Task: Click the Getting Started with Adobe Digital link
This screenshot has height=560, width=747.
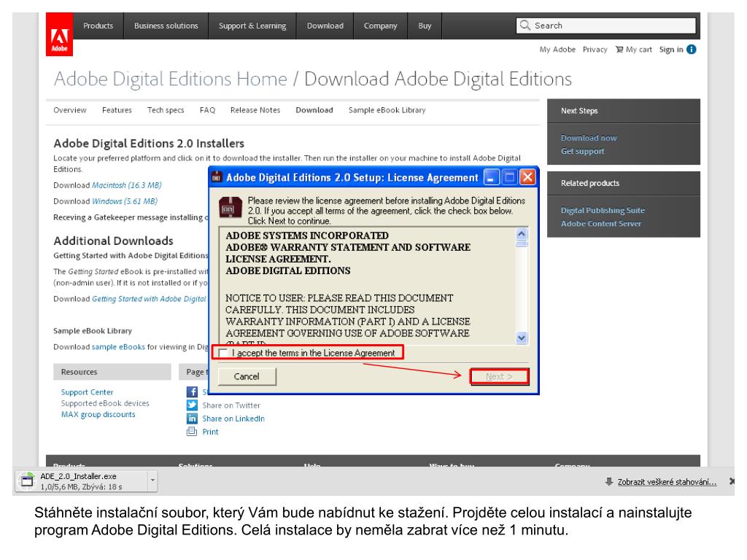Action: click(x=149, y=299)
